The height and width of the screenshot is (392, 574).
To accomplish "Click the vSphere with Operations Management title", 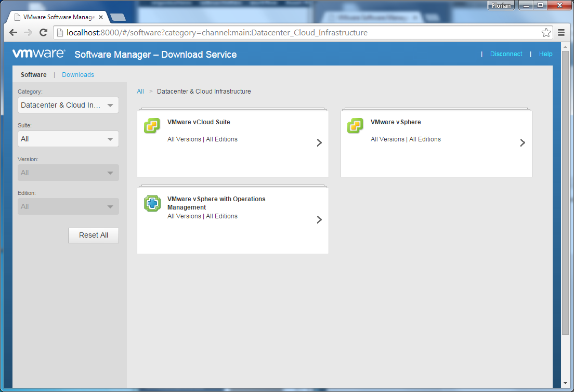I will point(216,203).
